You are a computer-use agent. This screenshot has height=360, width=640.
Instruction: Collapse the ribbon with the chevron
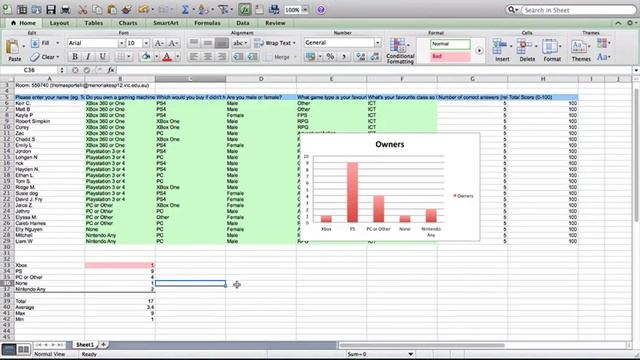click(618, 23)
